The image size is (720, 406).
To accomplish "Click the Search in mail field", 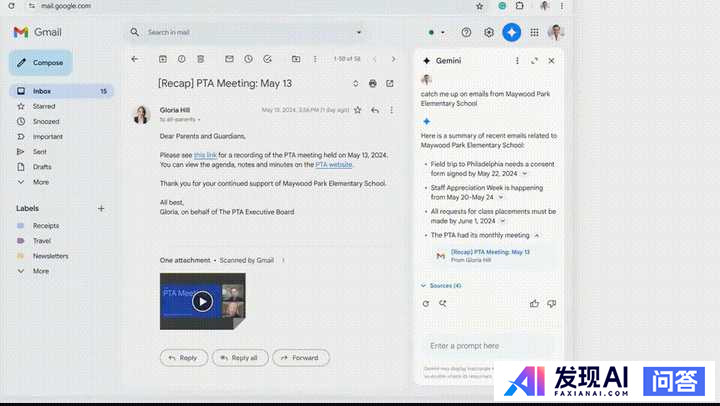I will point(248,32).
